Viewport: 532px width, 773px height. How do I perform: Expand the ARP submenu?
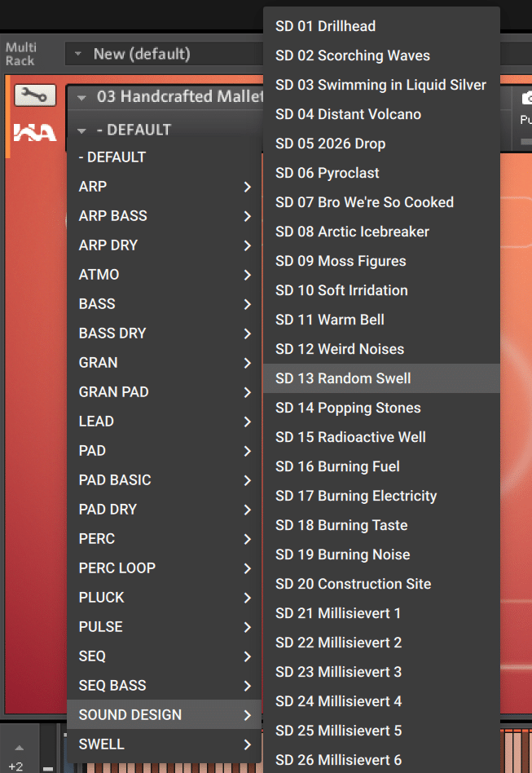(164, 187)
